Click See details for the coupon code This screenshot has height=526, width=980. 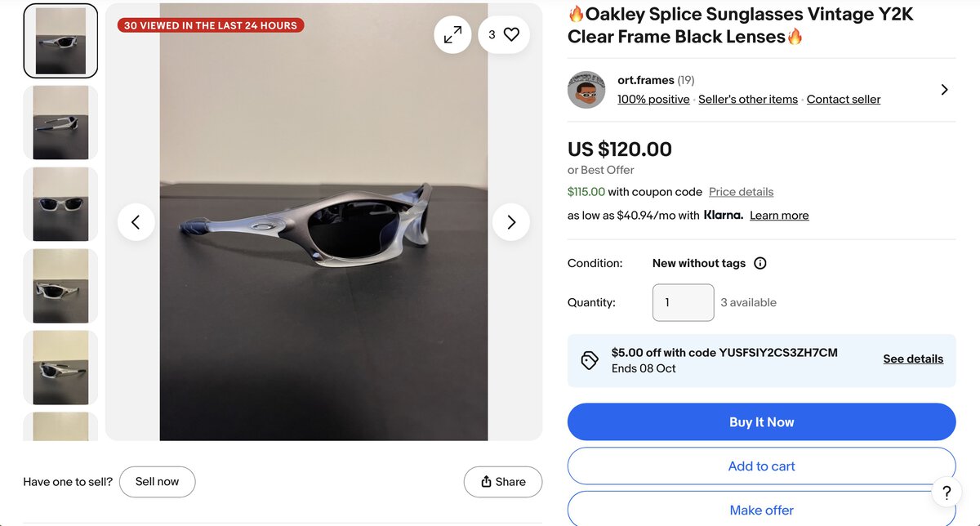(x=913, y=359)
